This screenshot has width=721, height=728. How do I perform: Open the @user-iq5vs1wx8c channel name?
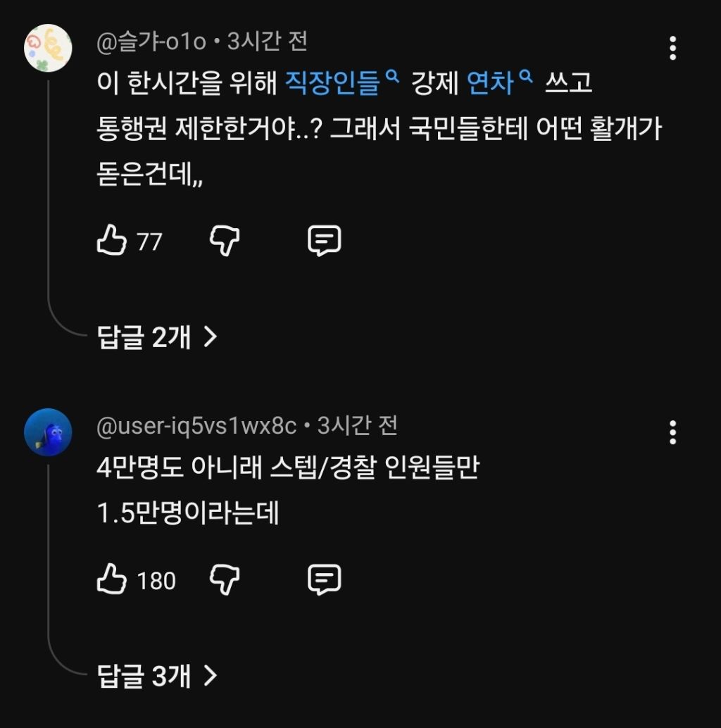click(196, 426)
